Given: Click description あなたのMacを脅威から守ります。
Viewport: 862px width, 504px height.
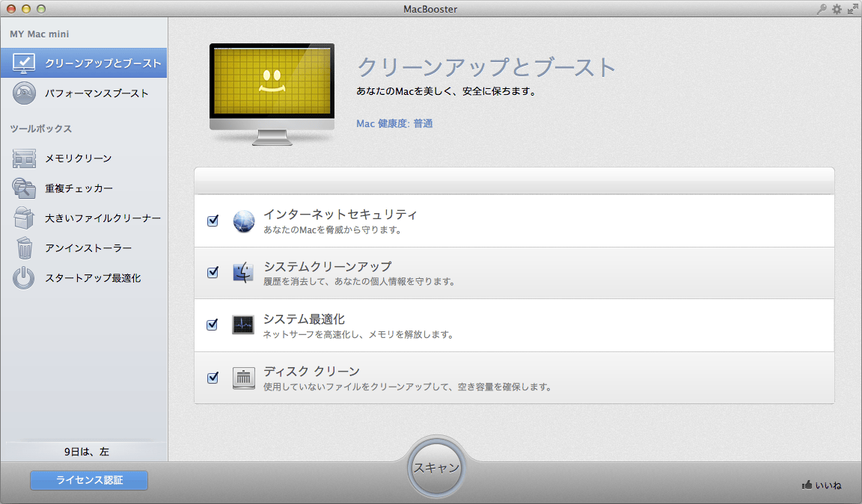Looking at the screenshot, I should 333,230.
